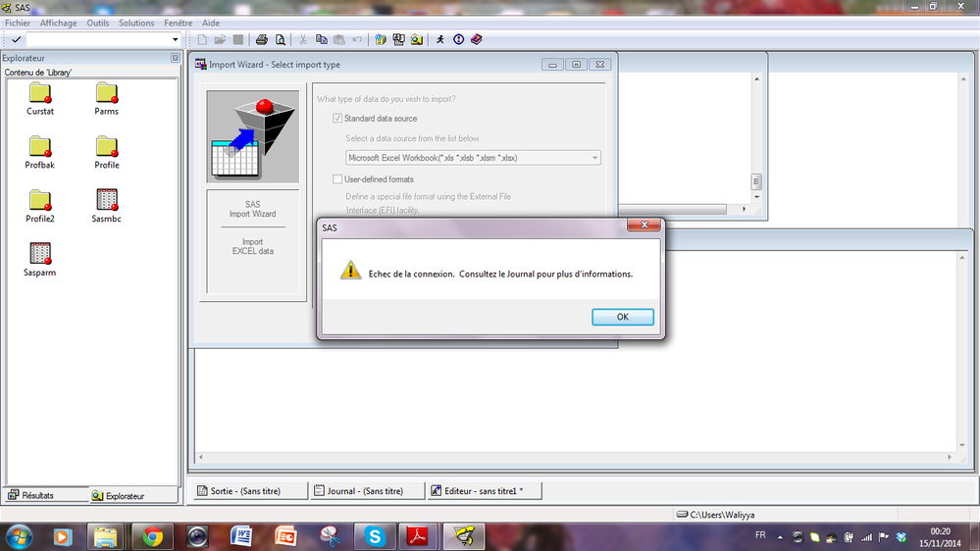The image size is (980, 551).
Task: Close the Import Wizard window
Action: coord(600,65)
